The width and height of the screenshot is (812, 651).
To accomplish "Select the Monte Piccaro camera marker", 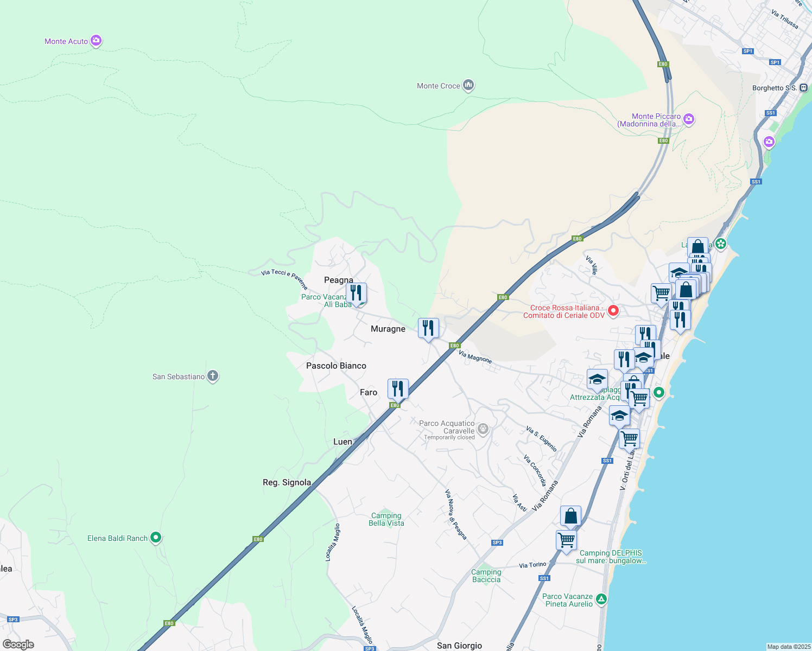I will [689, 119].
